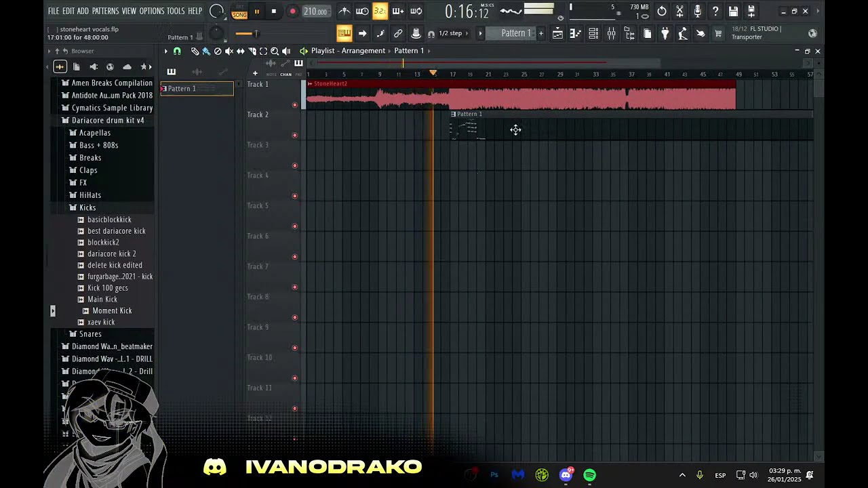Select the Moment Kick sample
Screen dimensions: 868x488
(112, 310)
